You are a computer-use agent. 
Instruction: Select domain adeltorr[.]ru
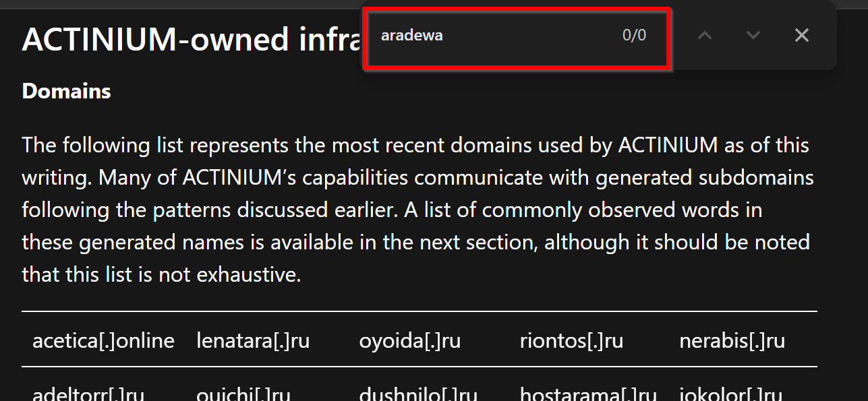(x=88, y=394)
